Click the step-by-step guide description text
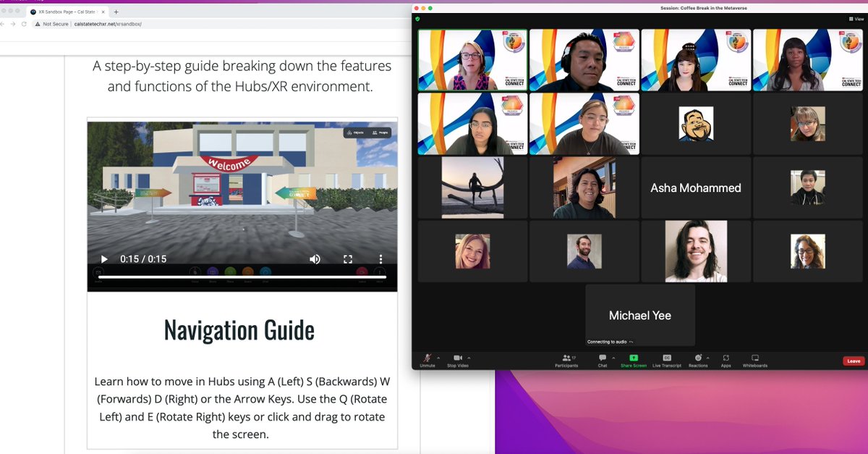 point(242,76)
